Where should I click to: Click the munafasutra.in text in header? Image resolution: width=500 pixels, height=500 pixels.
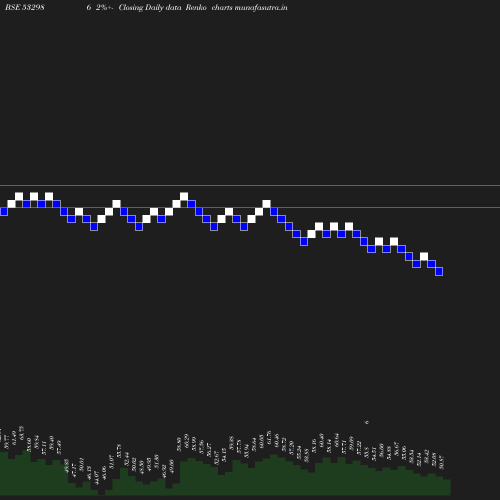[x=261, y=7]
